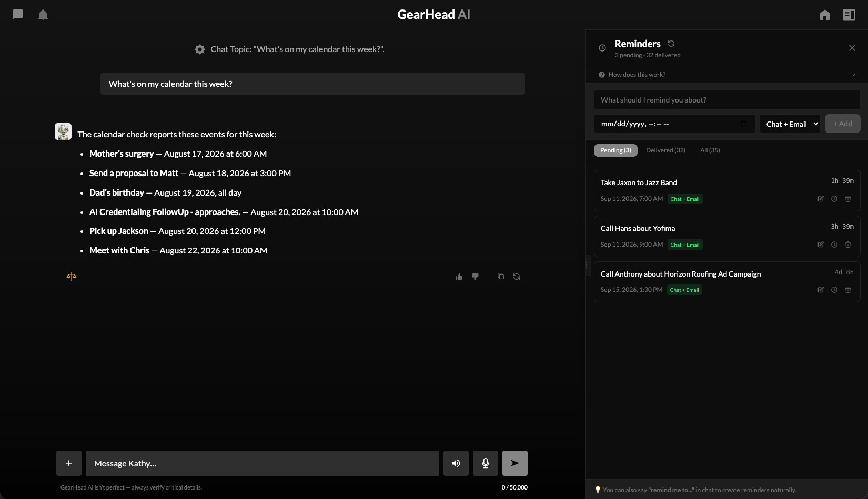
Task: Open Call Anthony about Horizon Roofing reminder
Action: 727,281
